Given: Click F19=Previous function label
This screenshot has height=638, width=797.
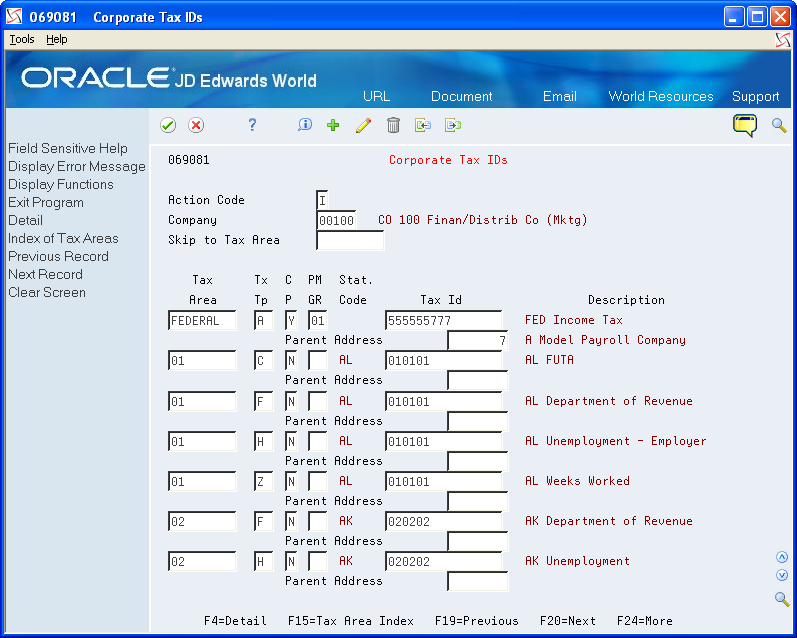Looking at the screenshot, I should click(x=477, y=621).
